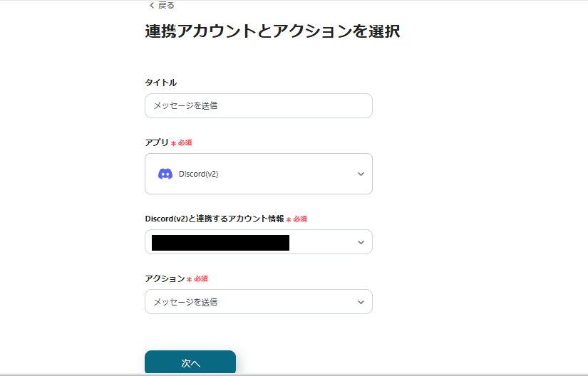588x376 pixels.
Task: Click the タイトル field label
Action: [x=160, y=83]
